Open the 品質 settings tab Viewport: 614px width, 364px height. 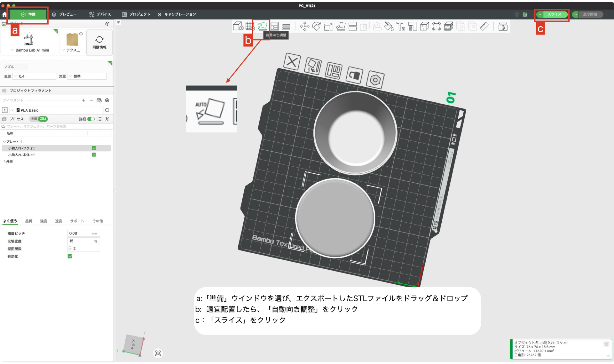click(x=28, y=221)
